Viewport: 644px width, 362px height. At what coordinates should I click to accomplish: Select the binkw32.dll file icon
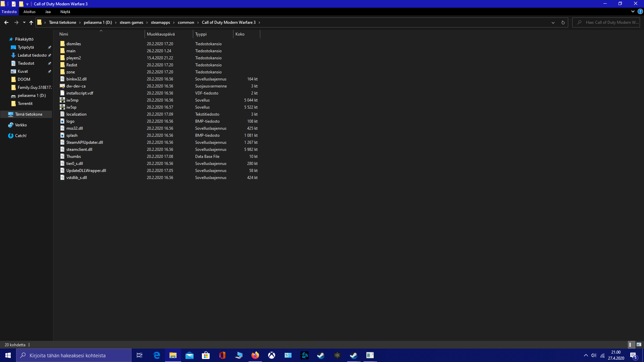[62, 79]
